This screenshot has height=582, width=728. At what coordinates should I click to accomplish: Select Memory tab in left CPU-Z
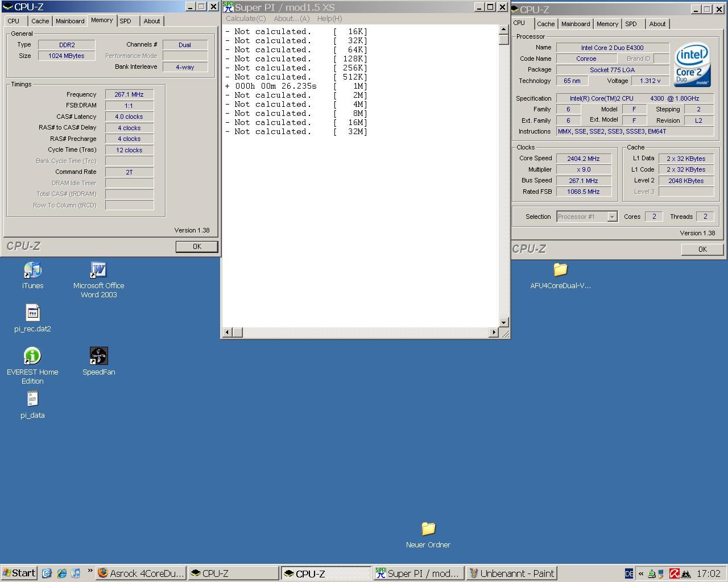click(102, 20)
